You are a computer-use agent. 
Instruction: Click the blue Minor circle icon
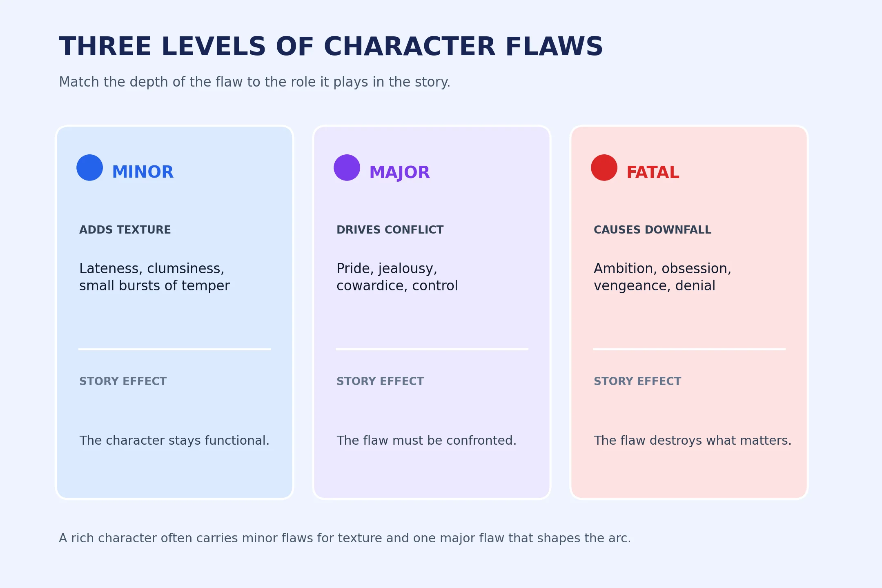[x=89, y=167]
